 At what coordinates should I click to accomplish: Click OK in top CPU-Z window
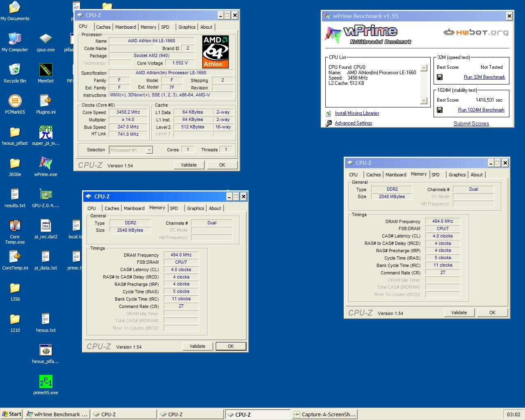(222, 165)
